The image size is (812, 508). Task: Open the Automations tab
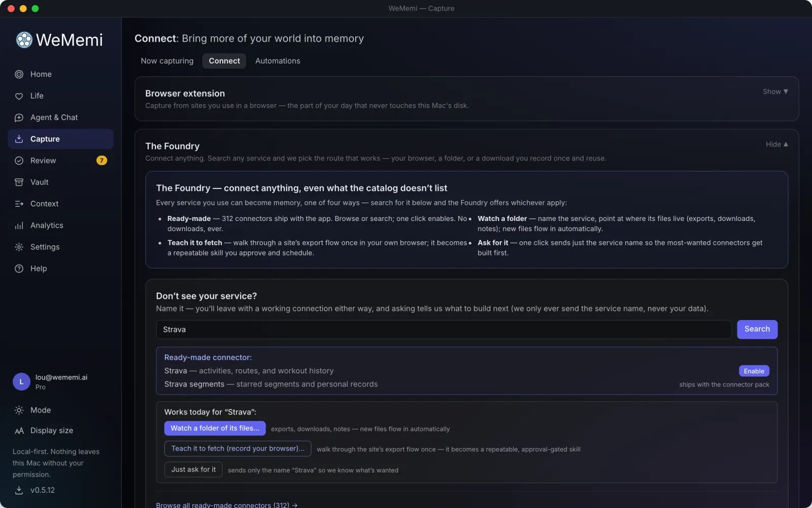278,61
